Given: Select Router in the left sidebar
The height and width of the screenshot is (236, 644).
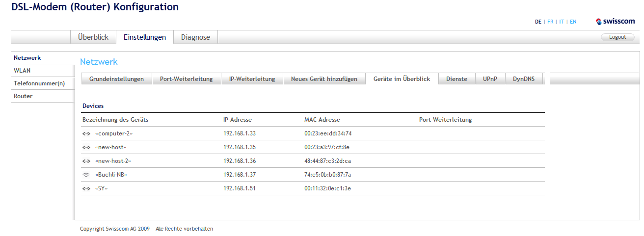Looking at the screenshot, I should point(23,96).
